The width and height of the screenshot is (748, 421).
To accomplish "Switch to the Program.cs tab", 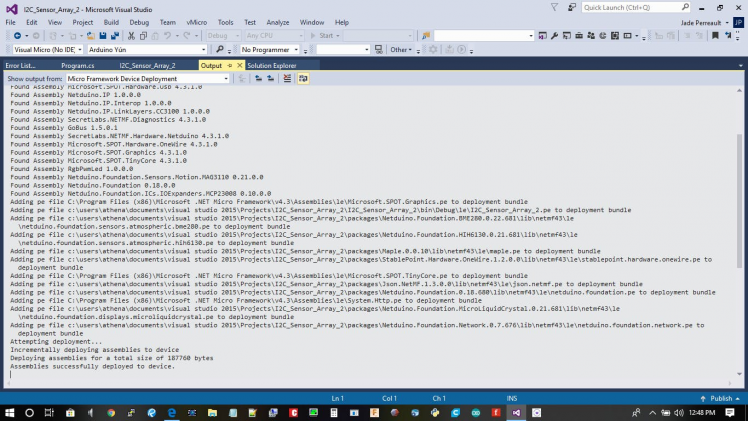I will coord(78,65).
